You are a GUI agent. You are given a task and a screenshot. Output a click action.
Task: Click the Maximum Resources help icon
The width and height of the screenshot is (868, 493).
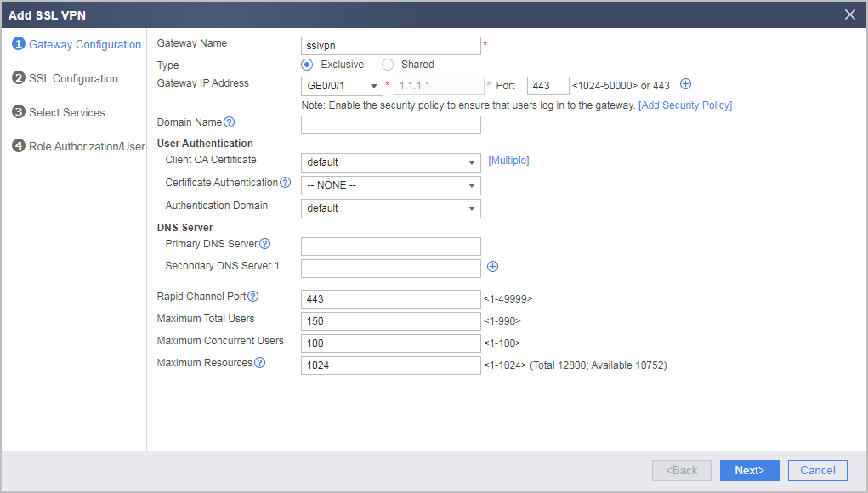pyautogui.click(x=259, y=363)
